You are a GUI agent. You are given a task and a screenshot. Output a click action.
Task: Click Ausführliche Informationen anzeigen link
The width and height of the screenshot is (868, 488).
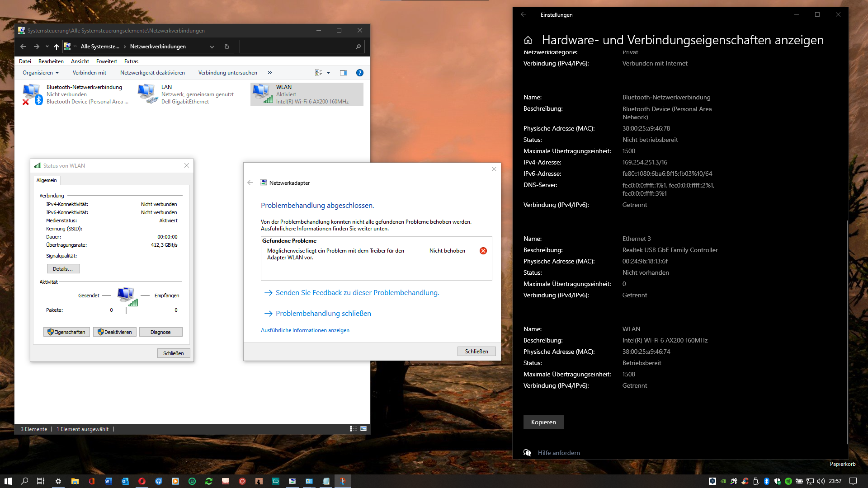tap(305, 330)
